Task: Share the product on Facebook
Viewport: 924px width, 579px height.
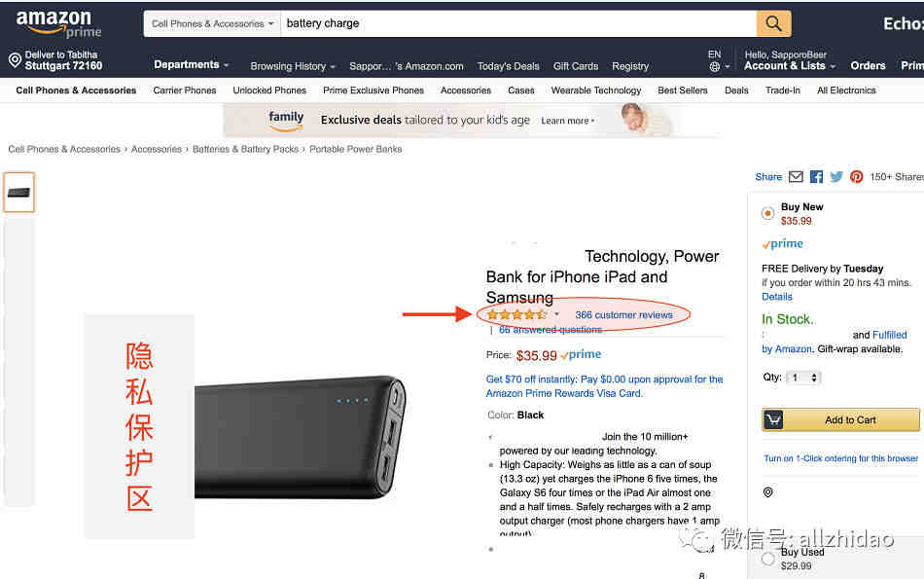Action: pos(816,177)
